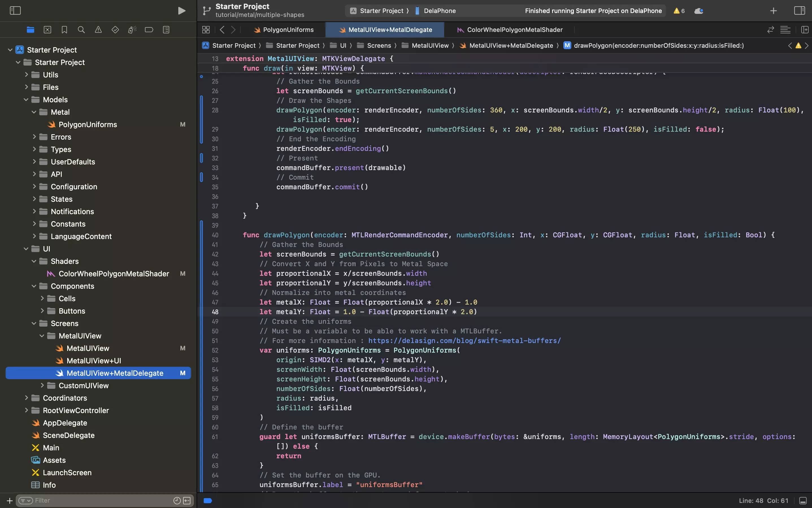Toggle the hide/show sidebar icon
Viewport: 812px width, 508px height.
tap(16, 10)
